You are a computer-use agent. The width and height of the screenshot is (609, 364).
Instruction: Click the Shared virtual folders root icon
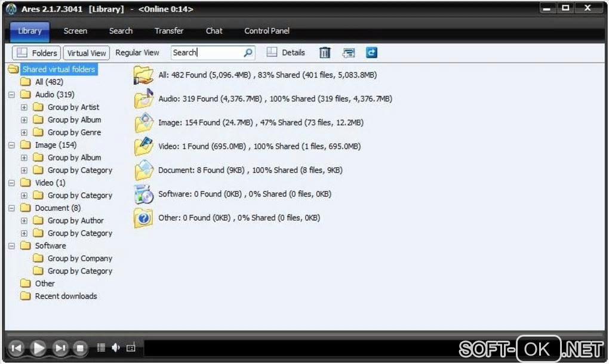[x=13, y=69]
